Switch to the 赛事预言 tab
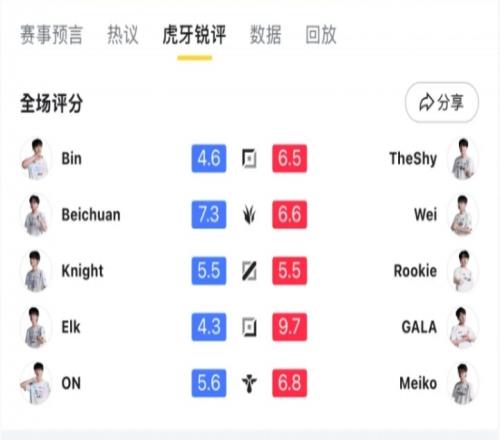500x440 pixels. point(51,35)
